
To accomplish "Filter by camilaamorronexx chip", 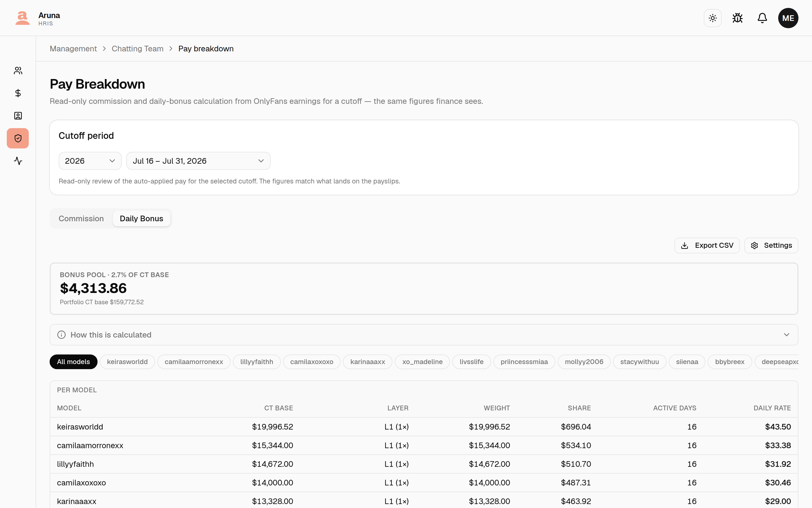I will (194, 362).
